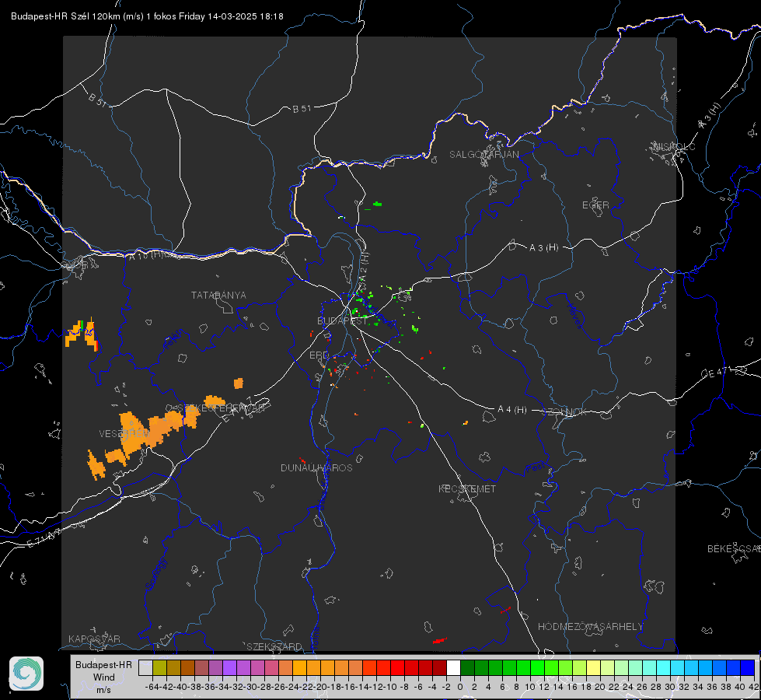Click the 42 value on the legend scale

754,687
